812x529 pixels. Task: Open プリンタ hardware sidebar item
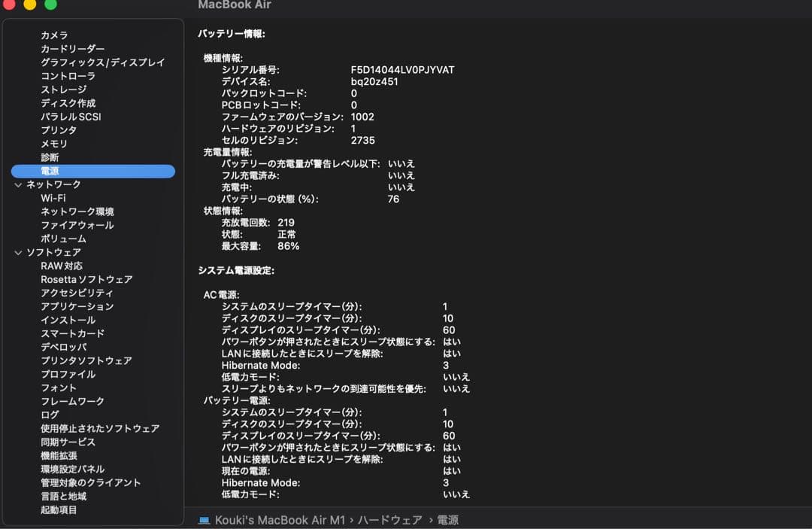(x=59, y=130)
